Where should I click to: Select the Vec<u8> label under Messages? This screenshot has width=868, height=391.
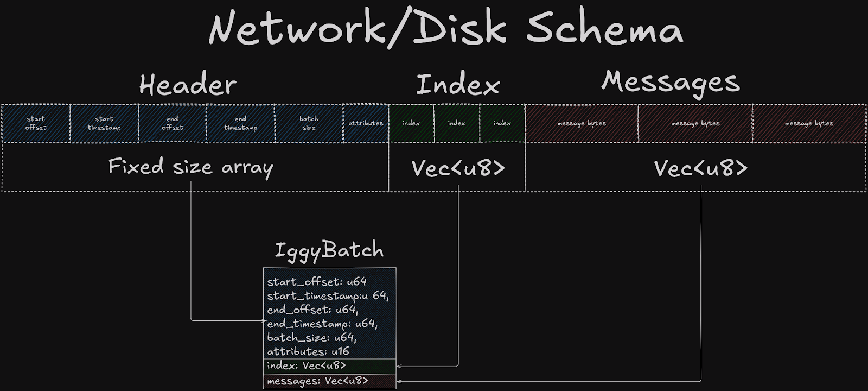[x=701, y=168]
